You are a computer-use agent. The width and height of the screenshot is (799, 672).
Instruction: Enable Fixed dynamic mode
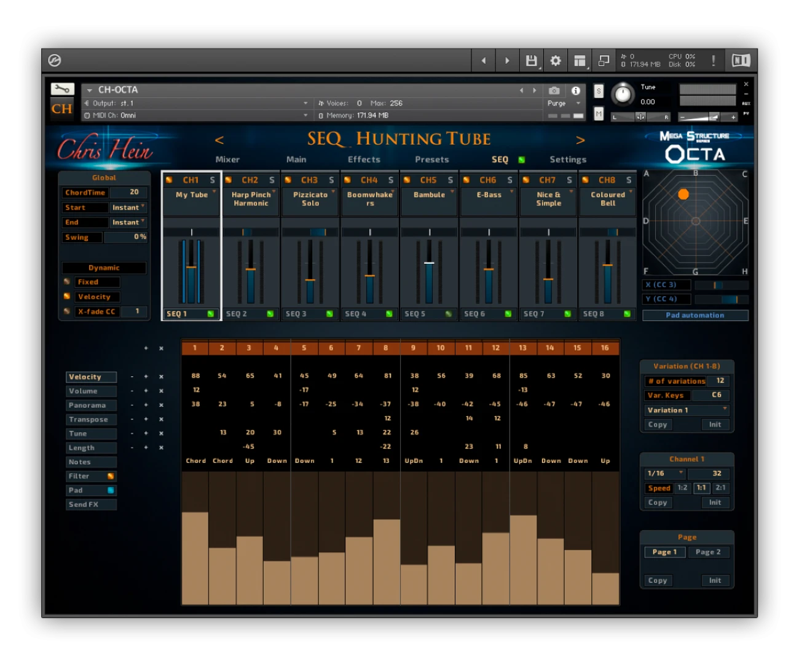tap(67, 282)
